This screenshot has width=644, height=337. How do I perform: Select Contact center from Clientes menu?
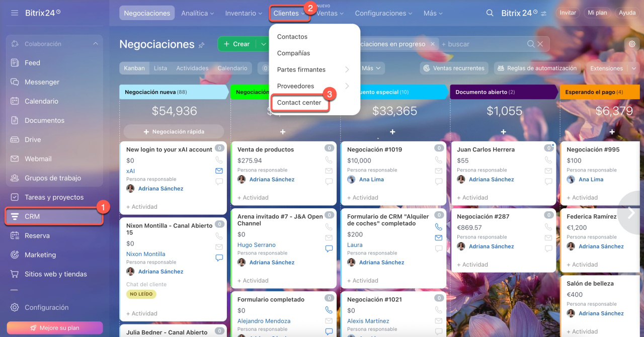click(x=299, y=103)
